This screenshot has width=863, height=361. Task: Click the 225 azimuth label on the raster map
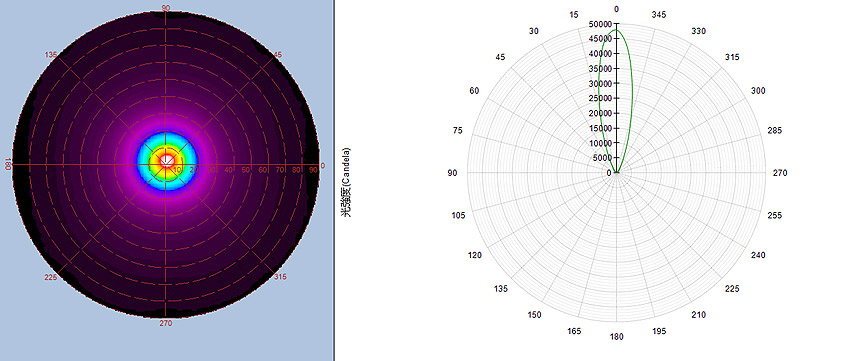tap(51, 277)
